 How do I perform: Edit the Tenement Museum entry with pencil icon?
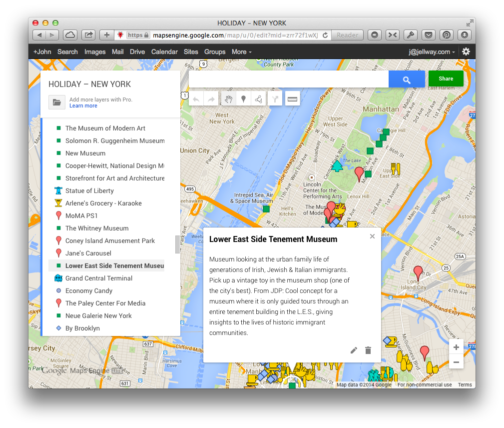tap(354, 350)
